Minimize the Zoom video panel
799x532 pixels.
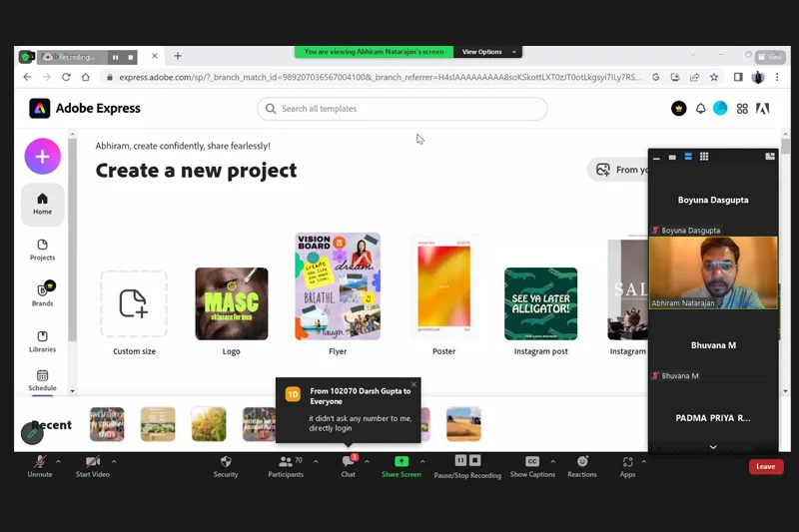pos(657,157)
